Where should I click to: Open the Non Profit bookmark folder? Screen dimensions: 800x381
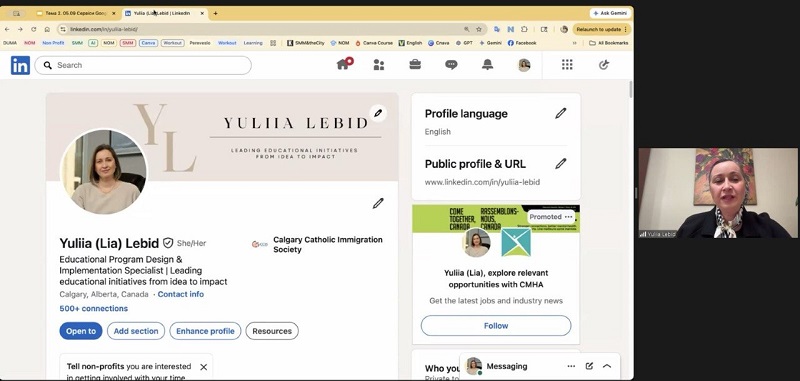[53, 43]
